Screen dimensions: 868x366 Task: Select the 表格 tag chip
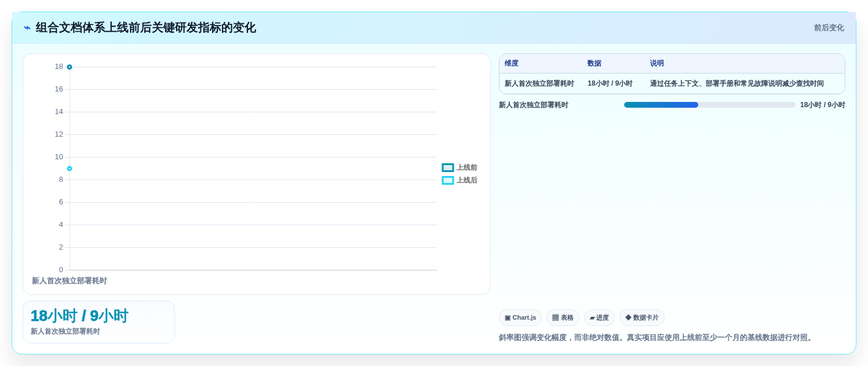pyautogui.click(x=563, y=317)
